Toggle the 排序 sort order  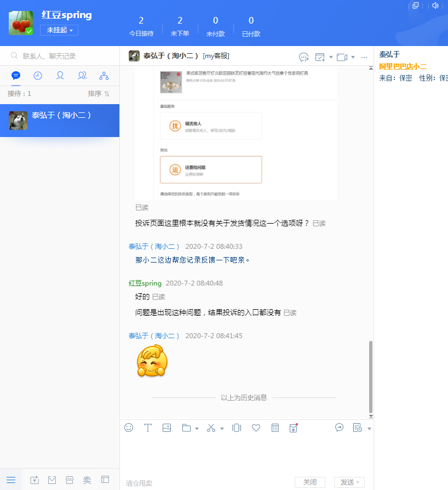coord(99,93)
